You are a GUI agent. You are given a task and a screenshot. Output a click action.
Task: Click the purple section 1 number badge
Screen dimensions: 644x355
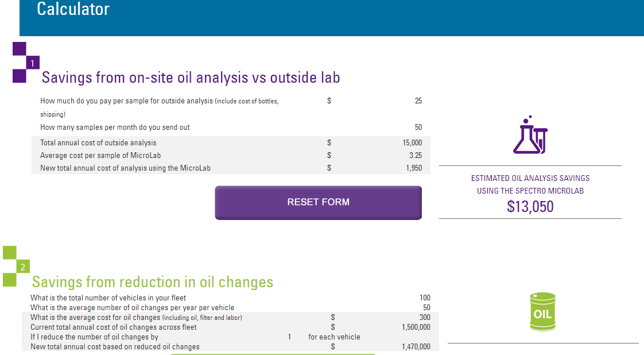(x=33, y=63)
